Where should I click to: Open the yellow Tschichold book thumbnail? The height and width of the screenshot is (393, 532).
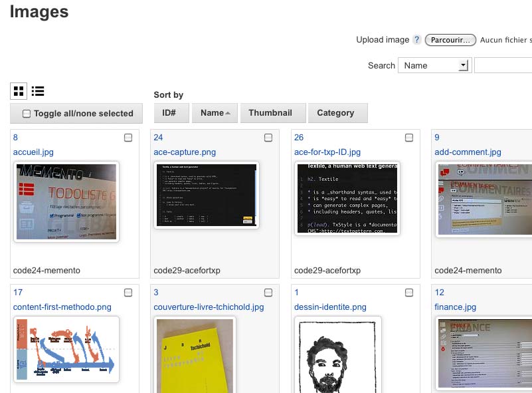pyautogui.click(x=195, y=354)
